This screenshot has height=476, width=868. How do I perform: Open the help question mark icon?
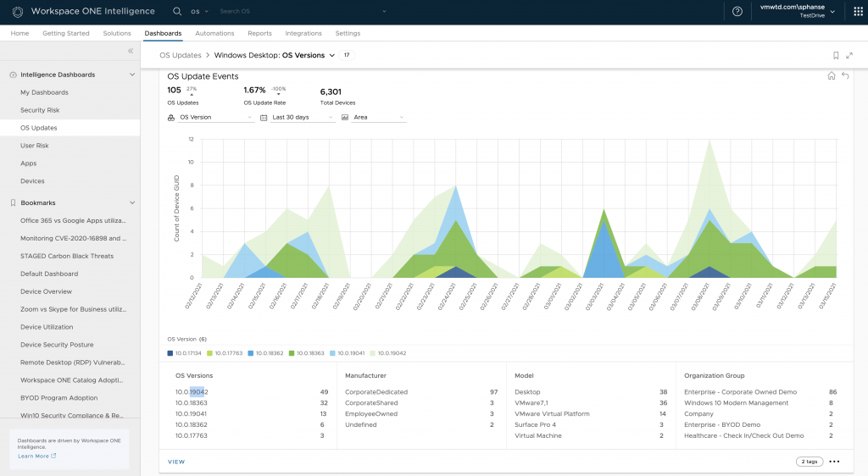(x=737, y=12)
